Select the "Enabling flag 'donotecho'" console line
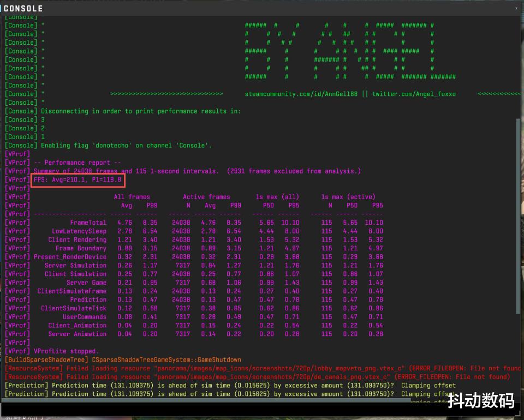 pos(108,146)
